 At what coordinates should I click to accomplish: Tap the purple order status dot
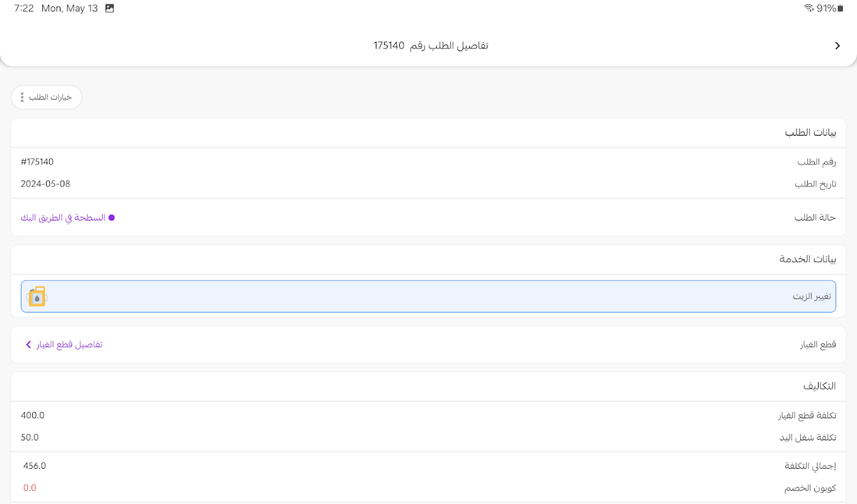[112, 218]
